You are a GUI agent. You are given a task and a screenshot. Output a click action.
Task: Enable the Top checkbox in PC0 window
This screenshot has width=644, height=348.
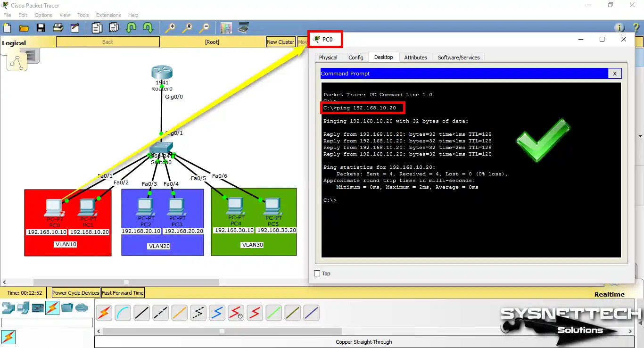coord(317,273)
